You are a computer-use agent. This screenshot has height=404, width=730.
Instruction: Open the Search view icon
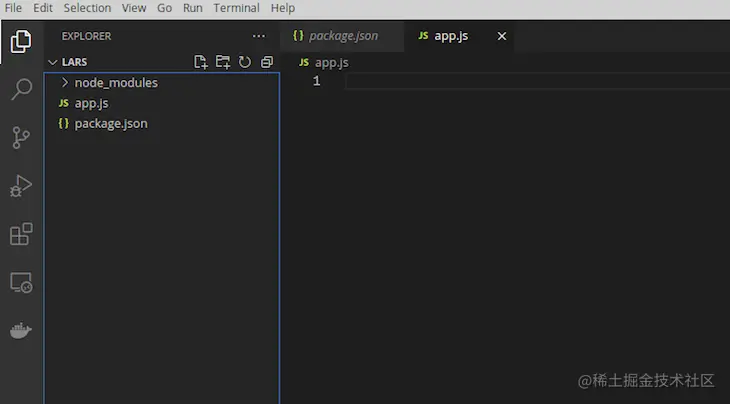(21, 88)
